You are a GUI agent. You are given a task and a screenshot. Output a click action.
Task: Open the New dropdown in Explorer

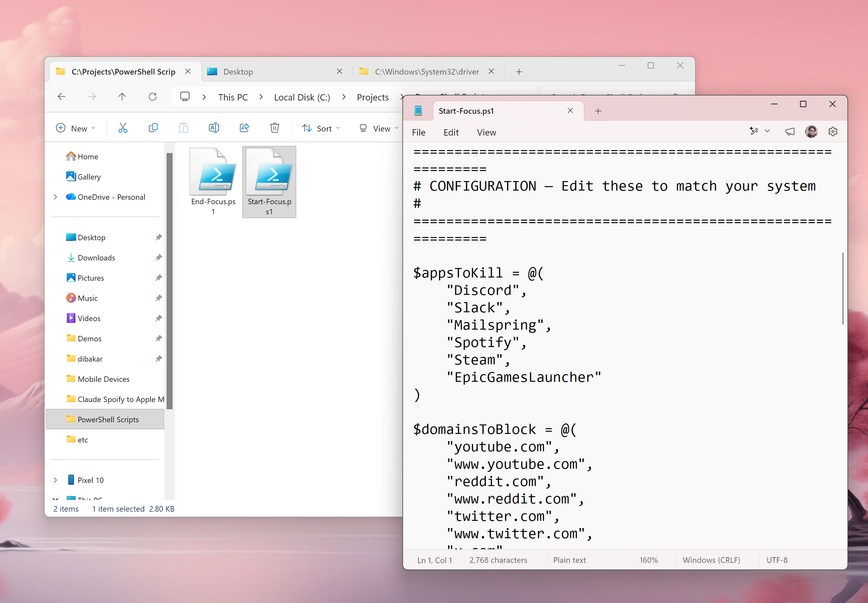[76, 128]
